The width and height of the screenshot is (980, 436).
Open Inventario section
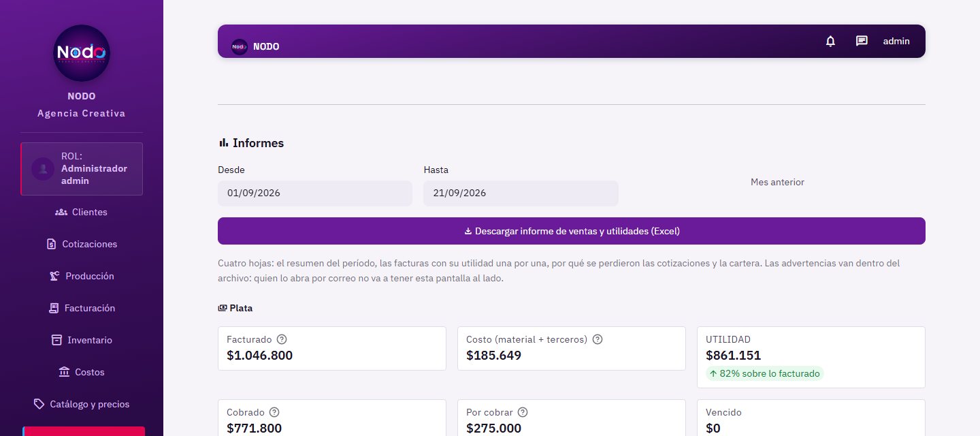(x=82, y=340)
